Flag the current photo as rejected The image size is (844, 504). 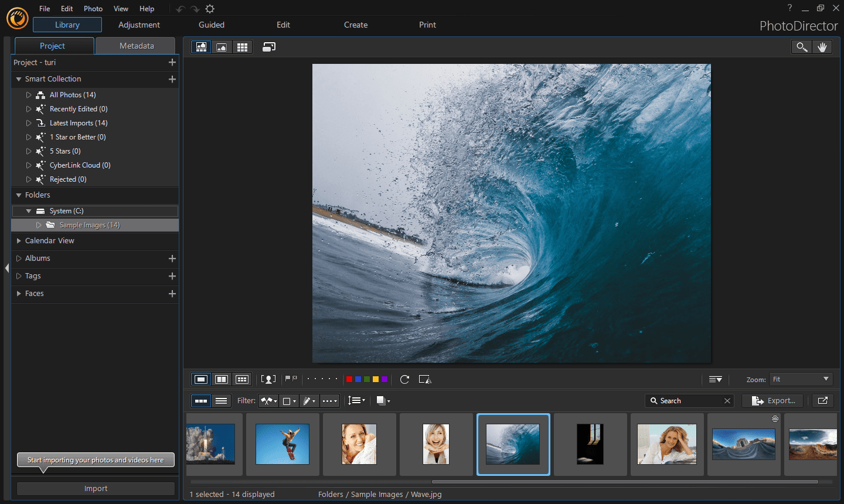click(x=295, y=379)
